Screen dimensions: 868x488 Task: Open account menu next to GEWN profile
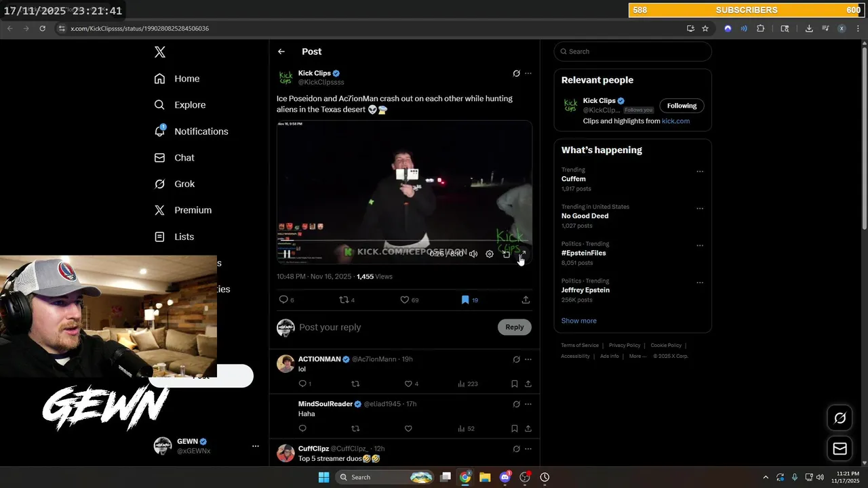[256, 446]
